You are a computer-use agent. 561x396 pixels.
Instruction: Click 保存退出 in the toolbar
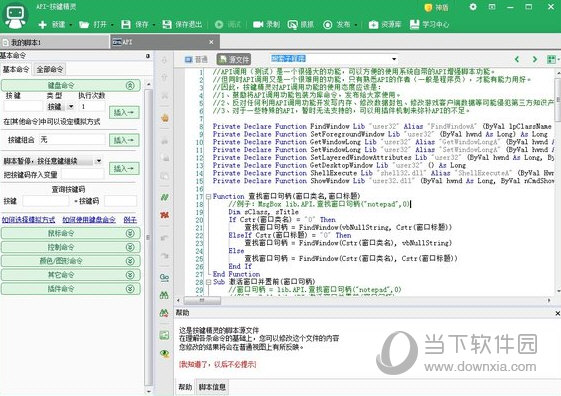[x=182, y=24]
